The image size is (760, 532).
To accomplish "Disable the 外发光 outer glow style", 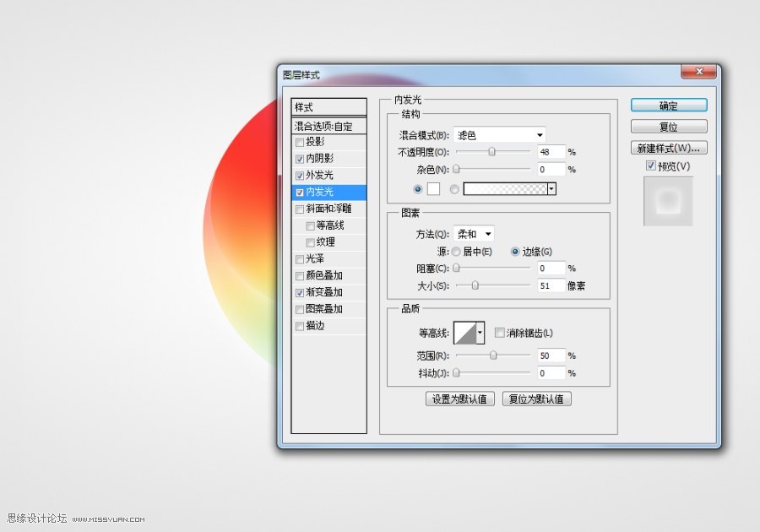I will tap(300, 175).
